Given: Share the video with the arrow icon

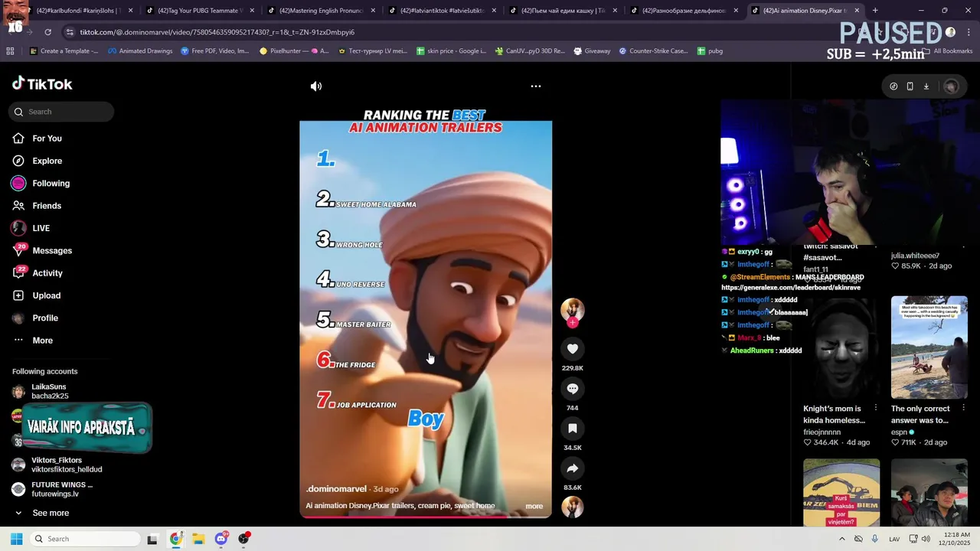Looking at the screenshot, I should pos(573,468).
